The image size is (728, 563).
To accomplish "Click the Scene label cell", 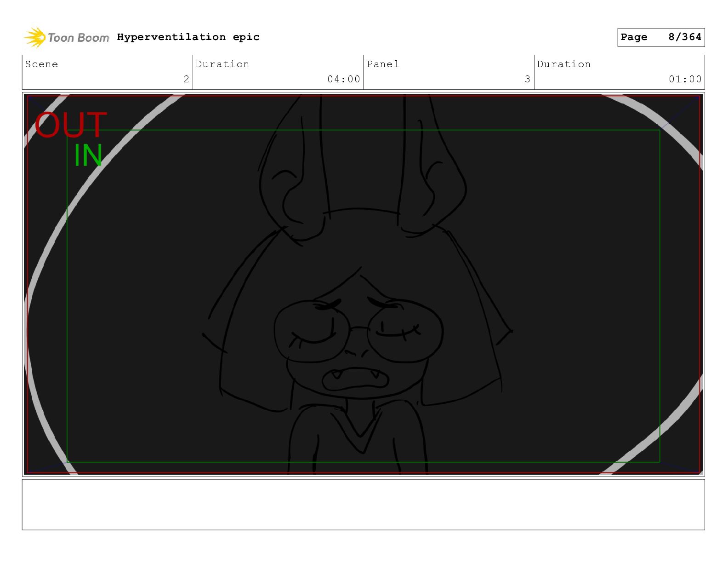I will (x=108, y=72).
